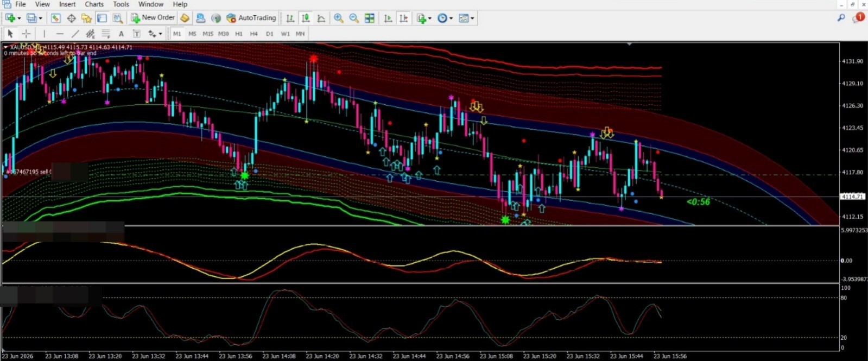Toggle the Terminal panel icon
868x361 pixels.
[102, 18]
